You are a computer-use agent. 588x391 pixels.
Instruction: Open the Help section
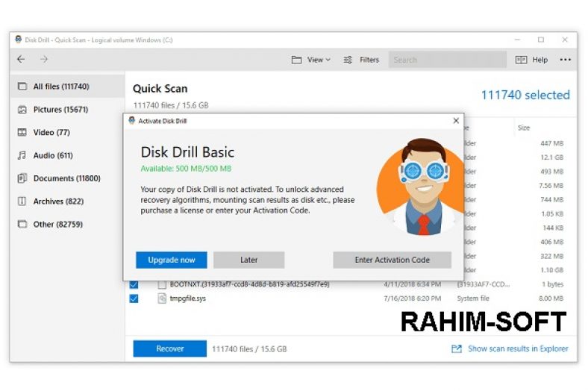531,60
